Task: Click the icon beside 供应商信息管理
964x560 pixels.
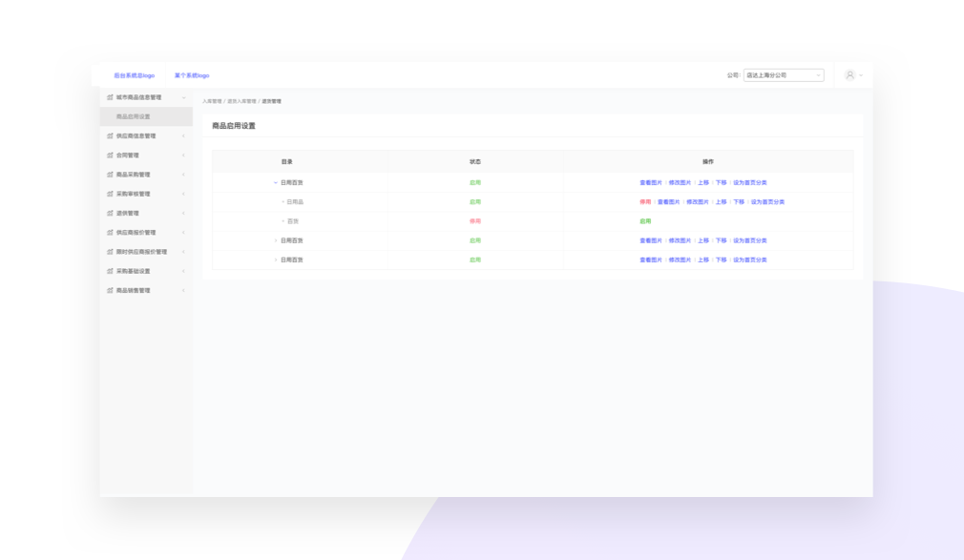Action: 110,135
